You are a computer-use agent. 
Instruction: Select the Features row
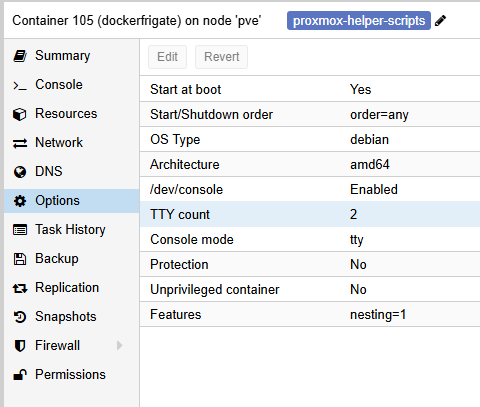coord(310,314)
